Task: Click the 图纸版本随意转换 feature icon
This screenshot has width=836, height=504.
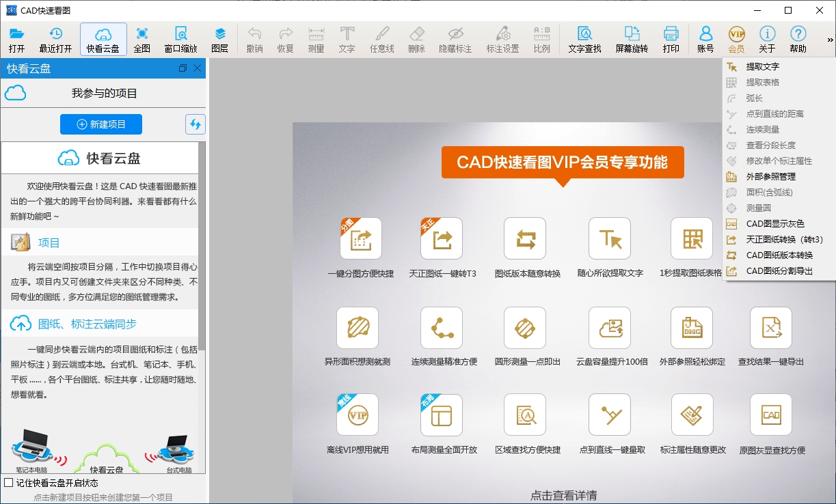Action: tap(525, 238)
